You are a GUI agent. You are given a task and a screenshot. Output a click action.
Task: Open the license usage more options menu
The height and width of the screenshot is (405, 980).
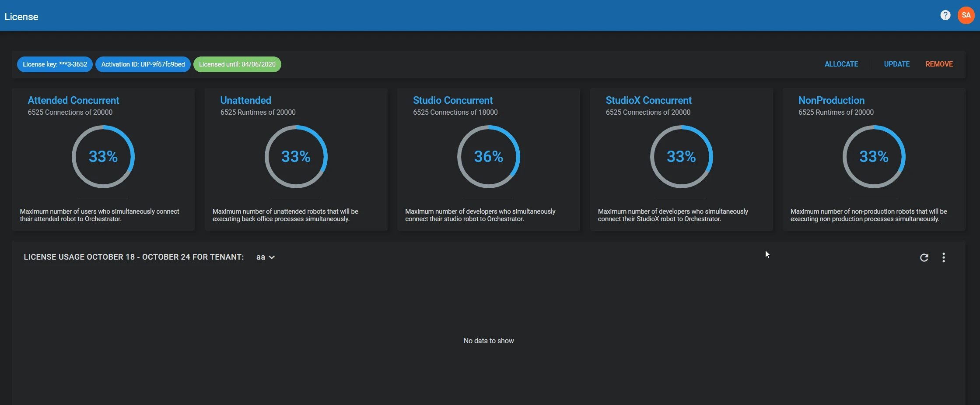pyautogui.click(x=944, y=257)
